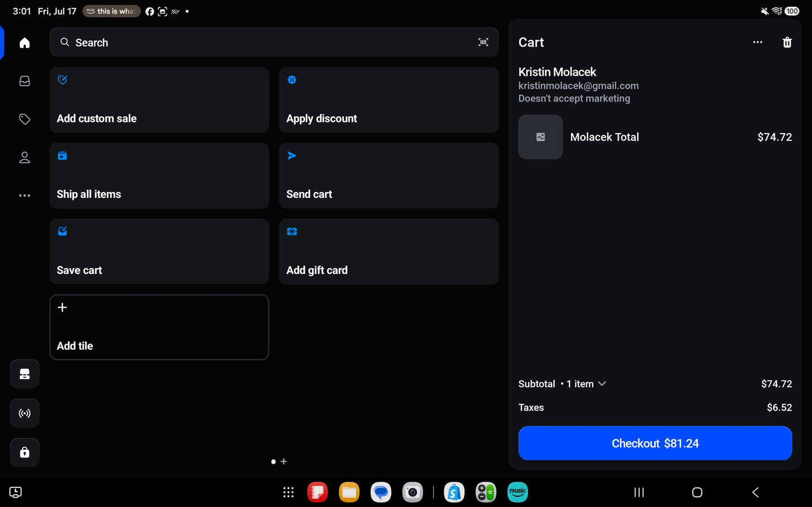Click the magnifier icon in search bar
Image resolution: width=812 pixels, height=507 pixels.
tap(65, 42)
